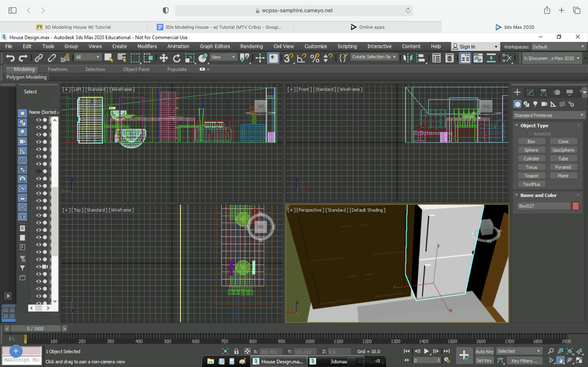Open the Rendering menu
Image resolution: width=588 pixels, height=367 pixels.
point(252,46)
